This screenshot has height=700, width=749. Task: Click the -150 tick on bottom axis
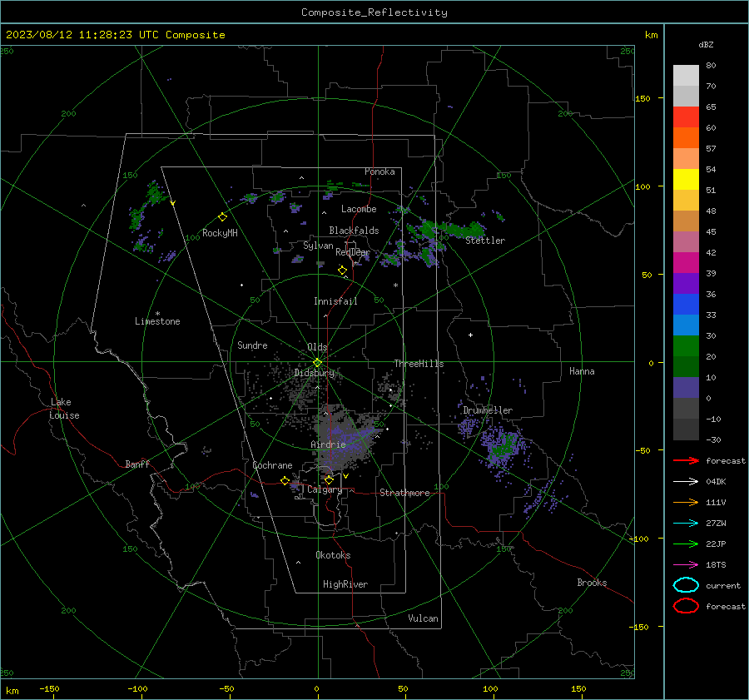[49, 688]
